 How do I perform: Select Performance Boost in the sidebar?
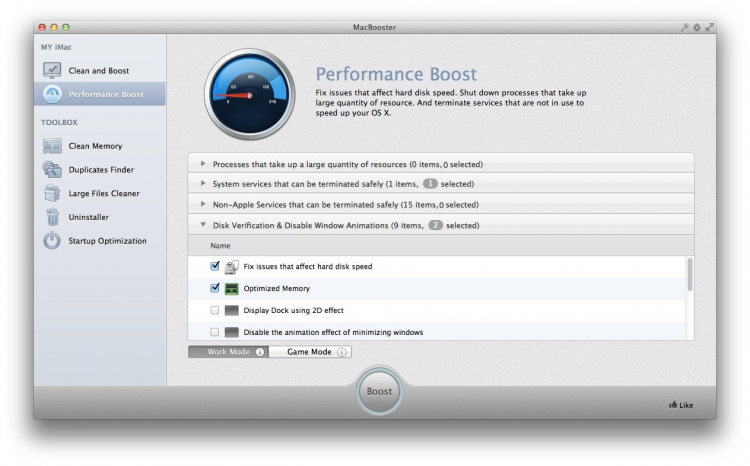[99, 94]
